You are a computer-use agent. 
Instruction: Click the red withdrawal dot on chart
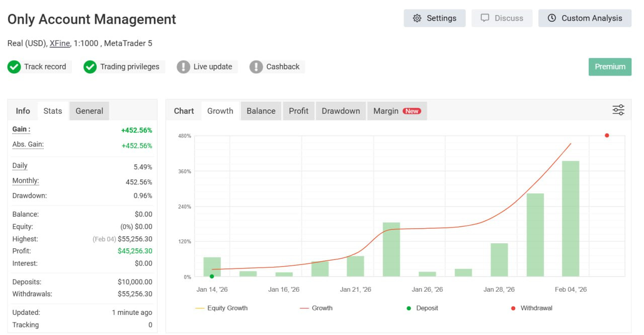607,136
